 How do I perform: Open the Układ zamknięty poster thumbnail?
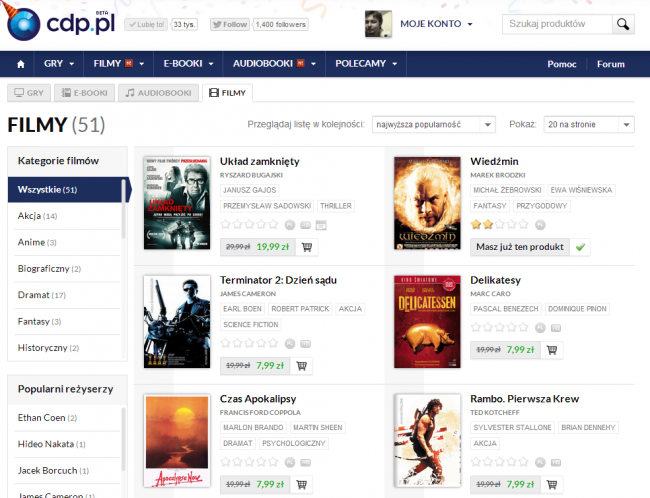tap(177, 203)
